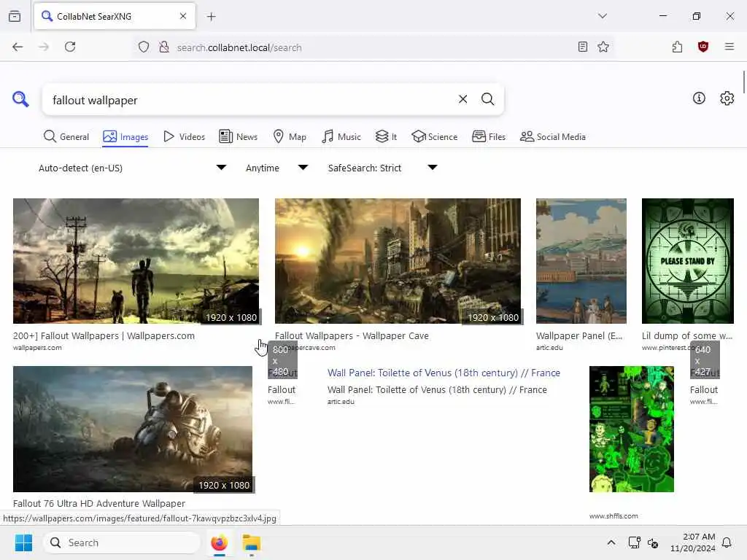747x560 pixels.
Task: Open the Please Stand By thumbnail
Action: [x=687, y=261]
